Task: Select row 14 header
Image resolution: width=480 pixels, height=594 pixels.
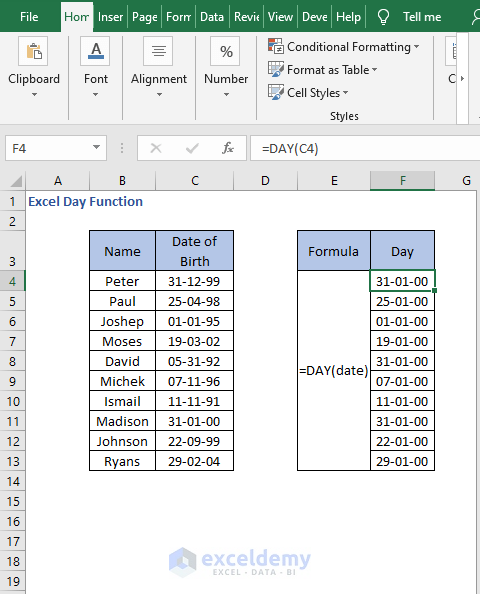Action: point(13,481)
